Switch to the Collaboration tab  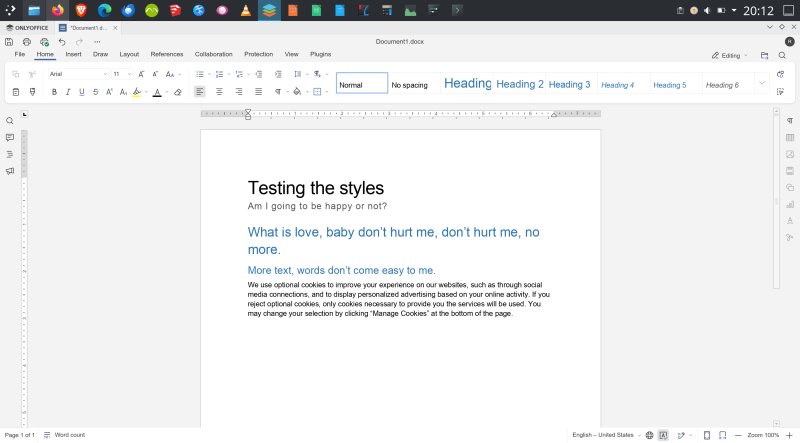(213, 54)
